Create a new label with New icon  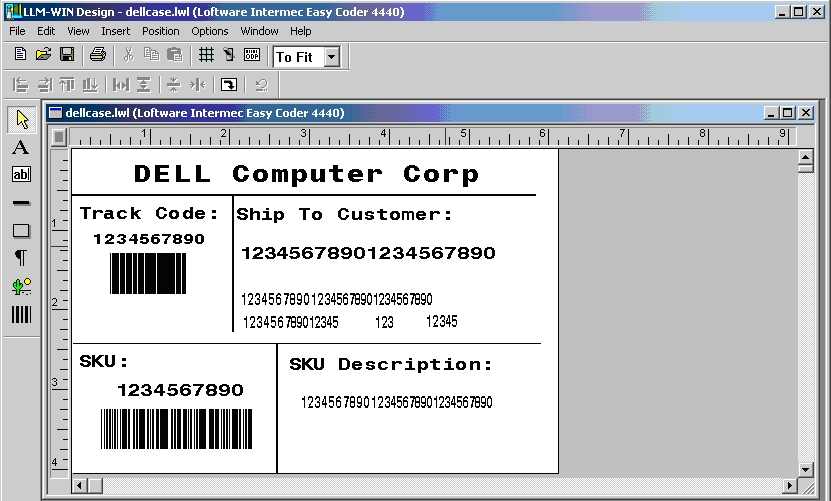point(20,55)
